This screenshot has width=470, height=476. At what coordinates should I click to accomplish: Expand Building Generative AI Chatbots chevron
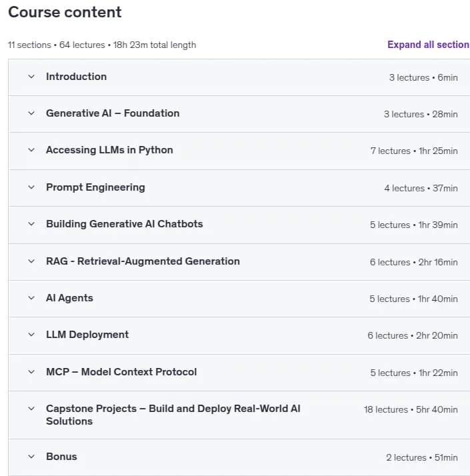click(31, 224)
